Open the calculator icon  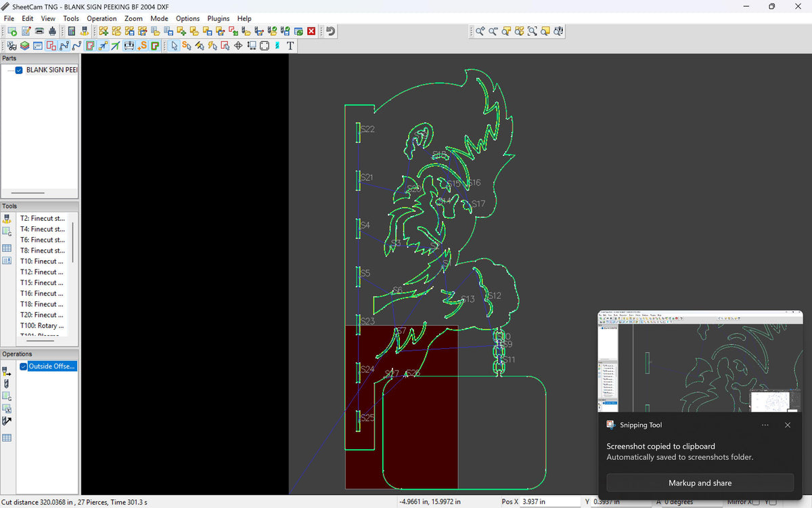71,31
